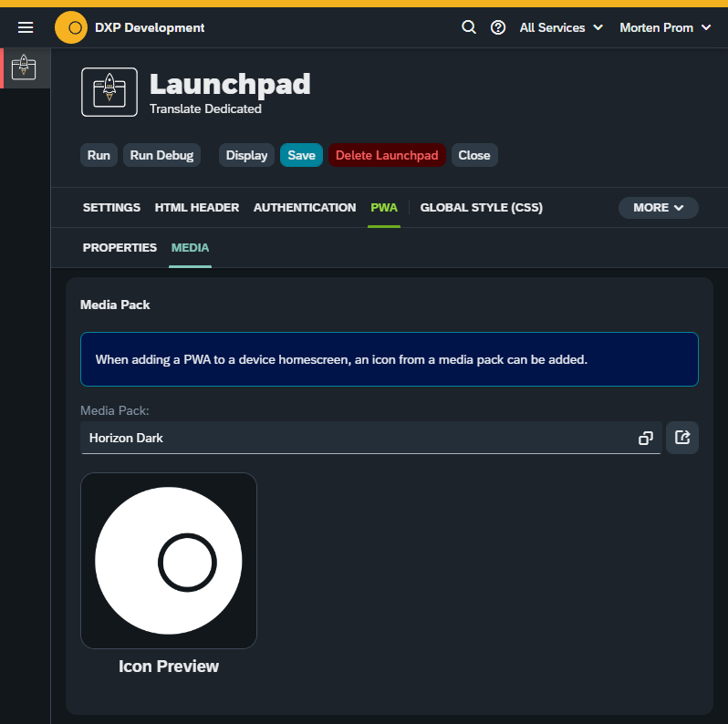Switch to the SETTINGS tab
The height and width of the screenshot is (724, 728).
(x=111, y=208)
